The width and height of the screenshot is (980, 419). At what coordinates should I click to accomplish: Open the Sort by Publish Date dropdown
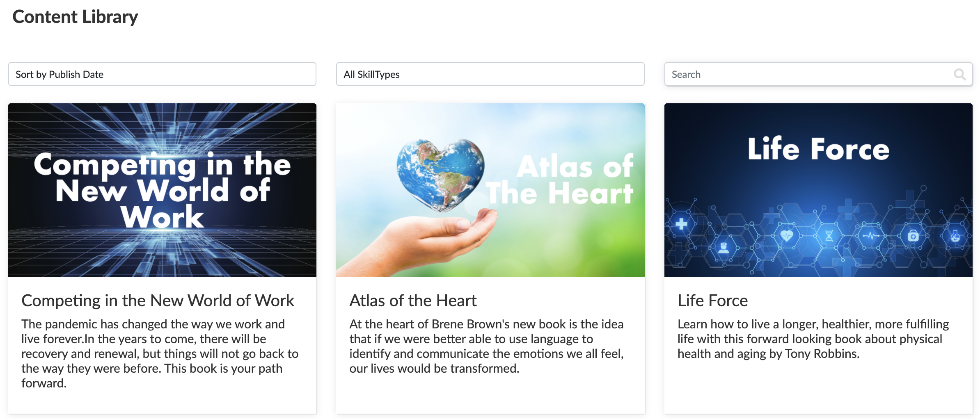(162, 74)
